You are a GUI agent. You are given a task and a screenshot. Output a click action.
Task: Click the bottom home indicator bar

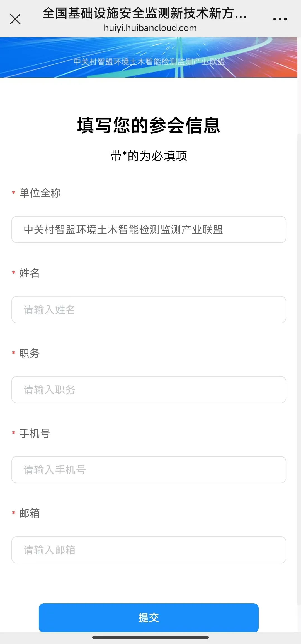click(x=151, y=637)
